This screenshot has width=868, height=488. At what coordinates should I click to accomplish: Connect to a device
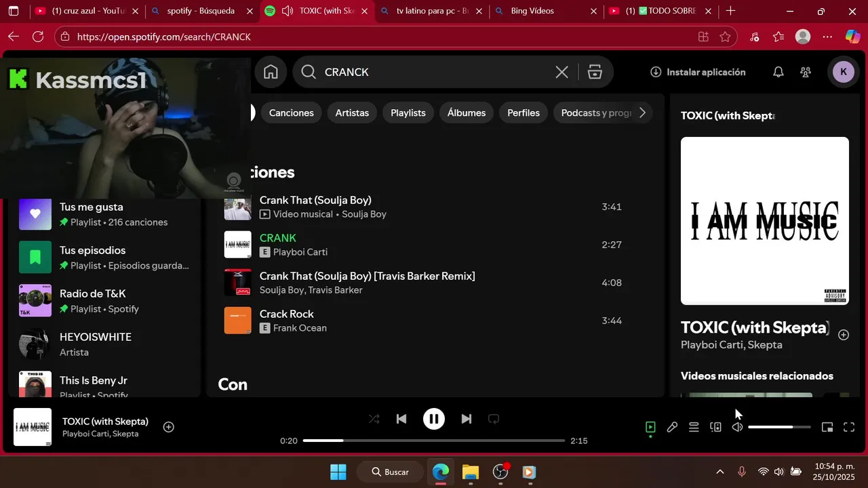(715, 427)
